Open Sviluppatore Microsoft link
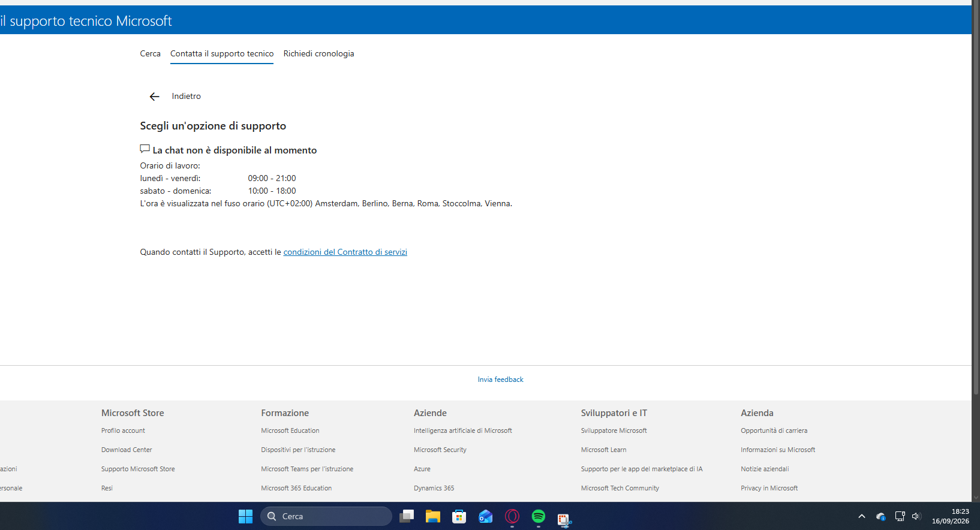 (614, 430)
